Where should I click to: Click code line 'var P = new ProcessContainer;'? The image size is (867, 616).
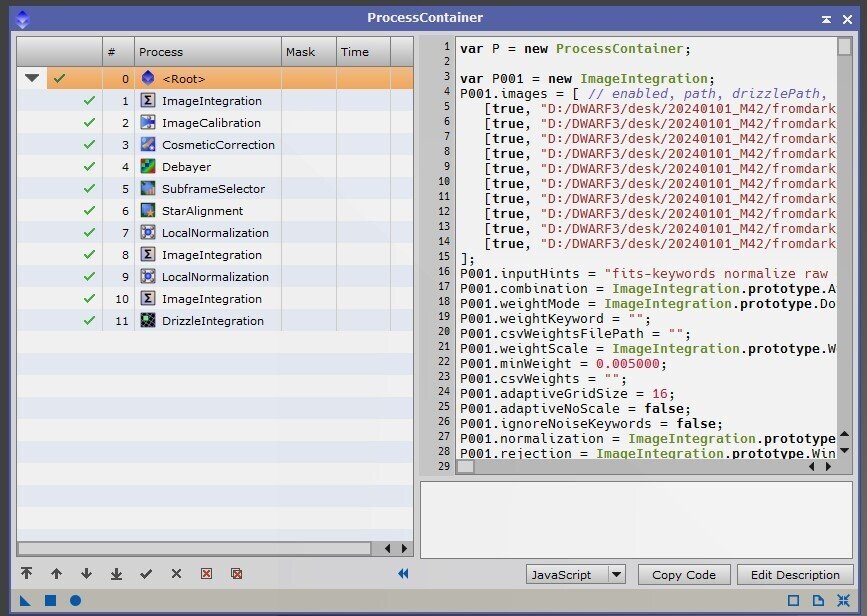coord(576,49)
